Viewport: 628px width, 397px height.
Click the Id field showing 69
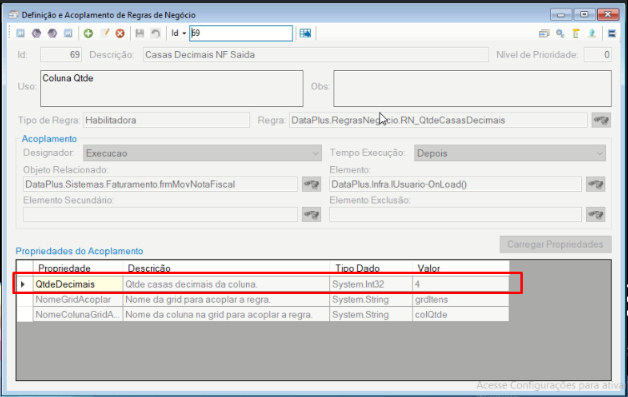click(61, 54)
